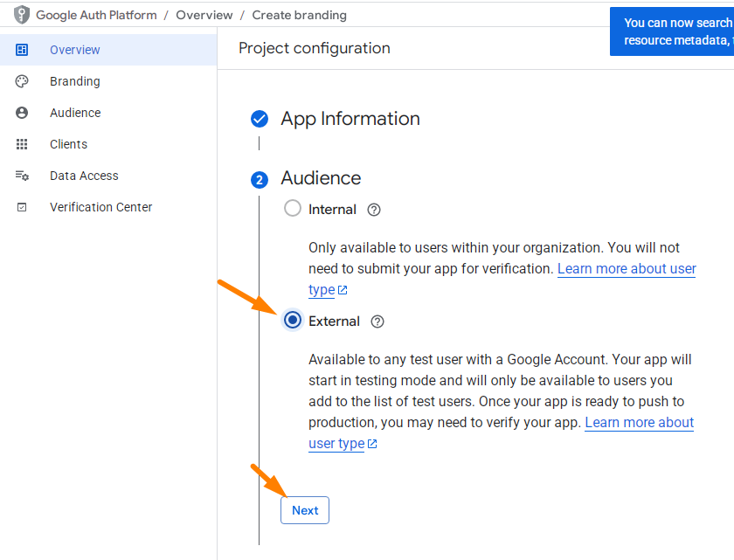Open the Overview sidebar item

pos(108,50)
